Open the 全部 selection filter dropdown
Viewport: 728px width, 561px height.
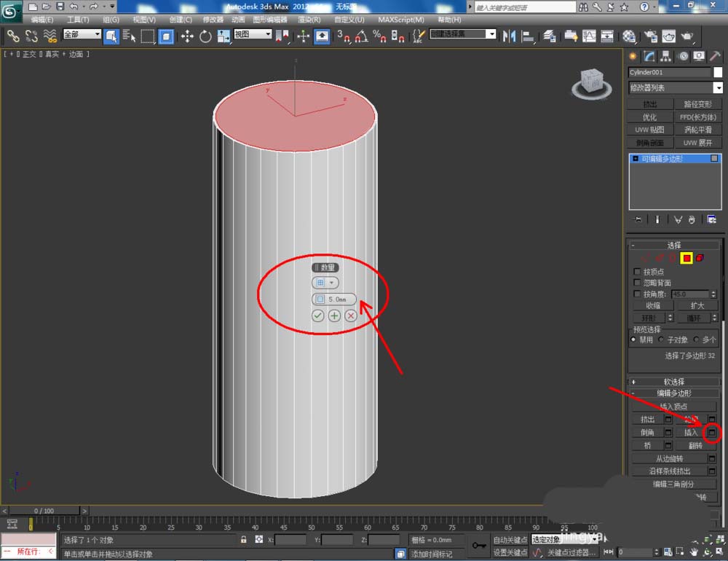[x=82, y=34]
